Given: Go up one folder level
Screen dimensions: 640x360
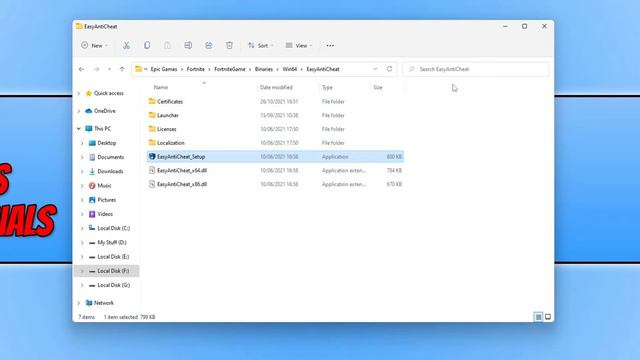Looking at the screenshot, I should (x=122, y=69).
